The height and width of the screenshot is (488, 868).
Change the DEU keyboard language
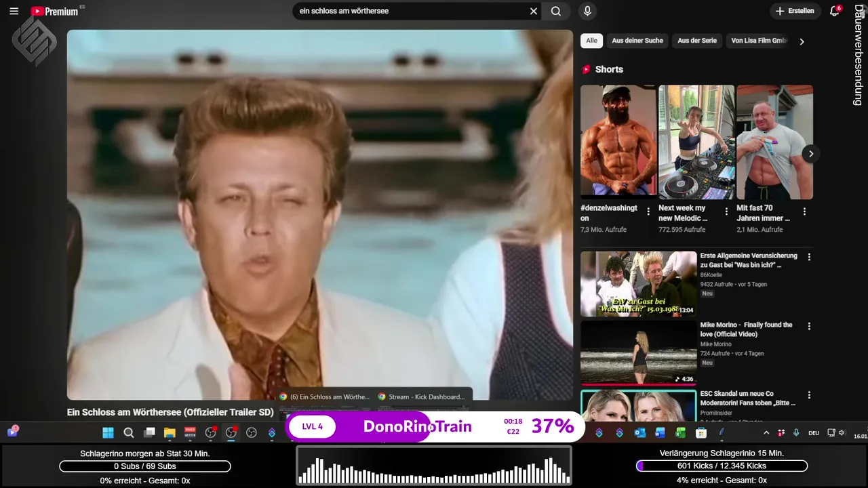(814, 432)
